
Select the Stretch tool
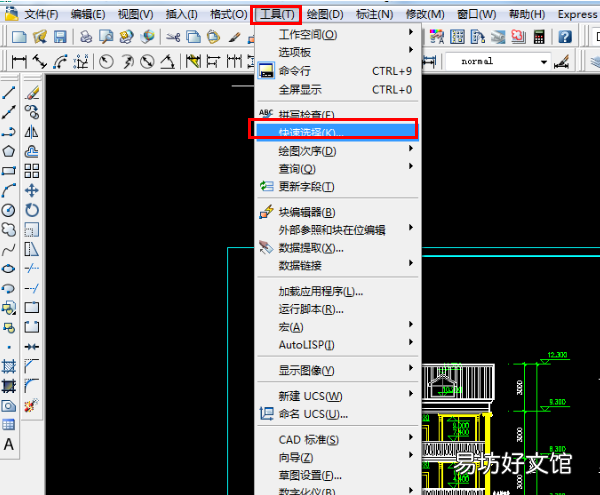32,249
